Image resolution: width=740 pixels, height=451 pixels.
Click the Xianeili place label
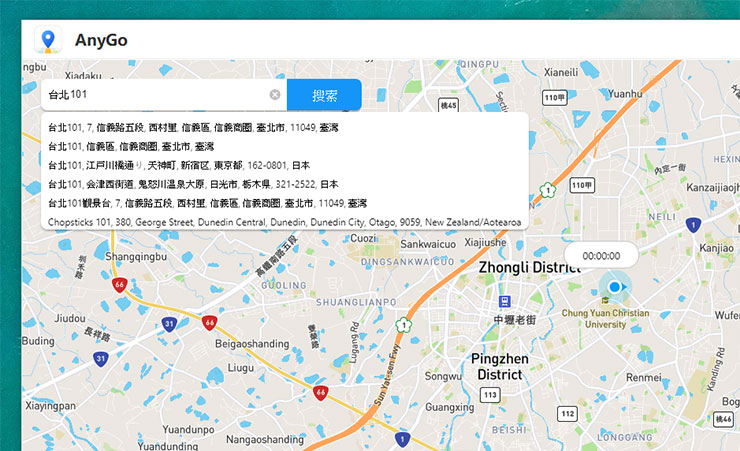pos(561,72)
